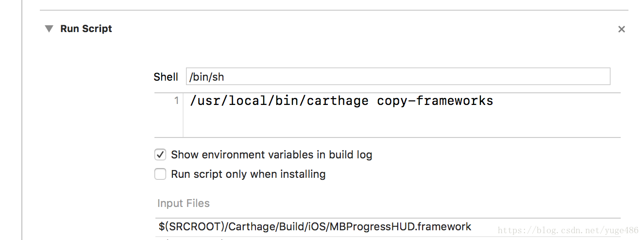The image size is (644, 240).
Task: Enable Run script only when installing checkbox
Action: click(x=160, y=174)
